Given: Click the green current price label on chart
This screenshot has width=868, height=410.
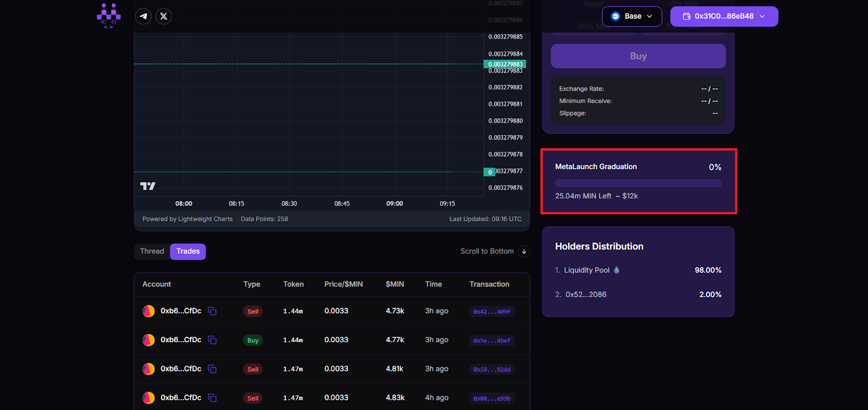Looking at the screenshot, I should 505,64.
